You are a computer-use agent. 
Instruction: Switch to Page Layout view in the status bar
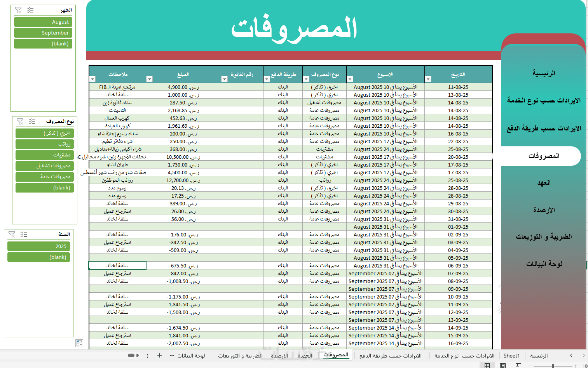(x=503, y=365)
